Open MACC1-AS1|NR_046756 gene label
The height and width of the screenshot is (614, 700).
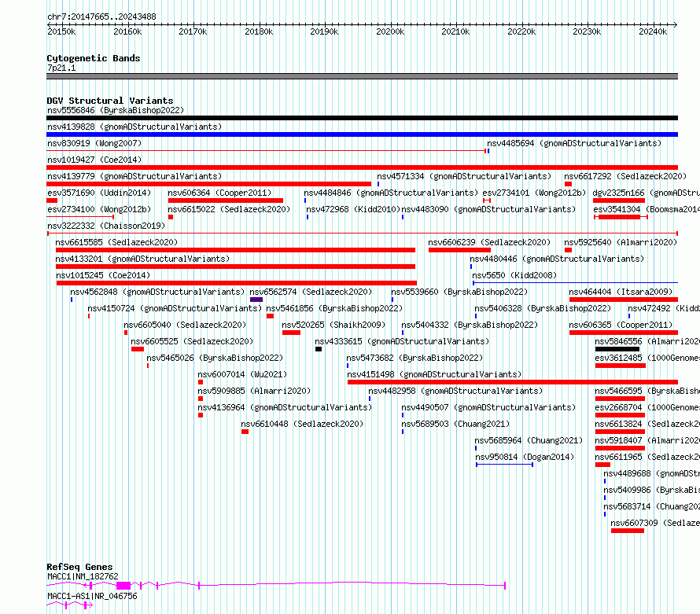pyautogui.click(x=92, y=596)
